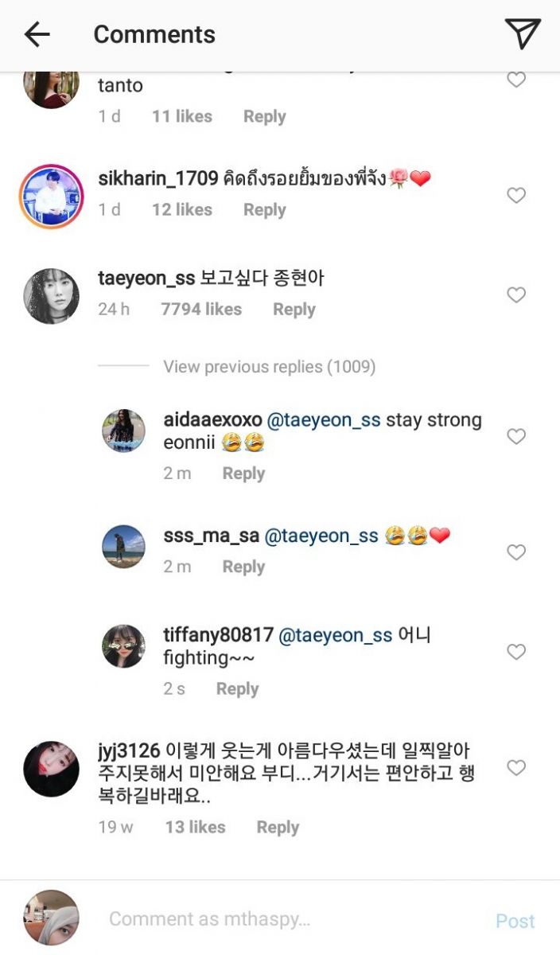Tap heart on tiffany80817's reply
560x955 pixels.
(x=516, y=652)
